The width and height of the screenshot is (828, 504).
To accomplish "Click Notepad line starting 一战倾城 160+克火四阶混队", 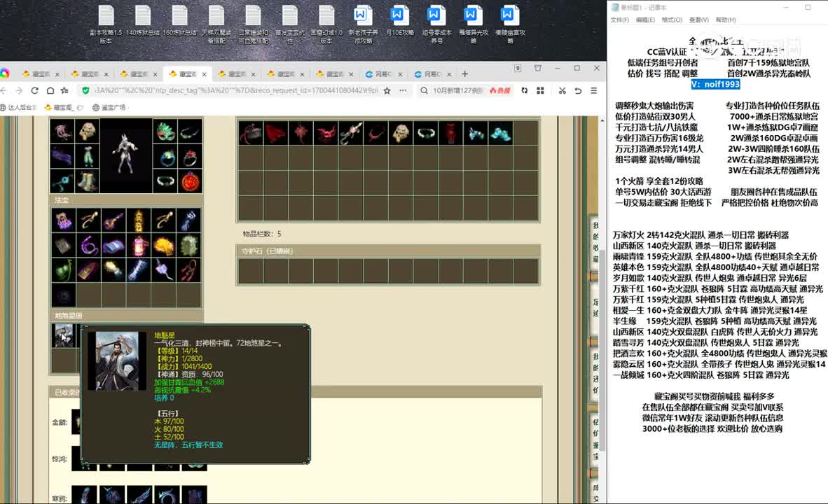I will tap(701, 374).
